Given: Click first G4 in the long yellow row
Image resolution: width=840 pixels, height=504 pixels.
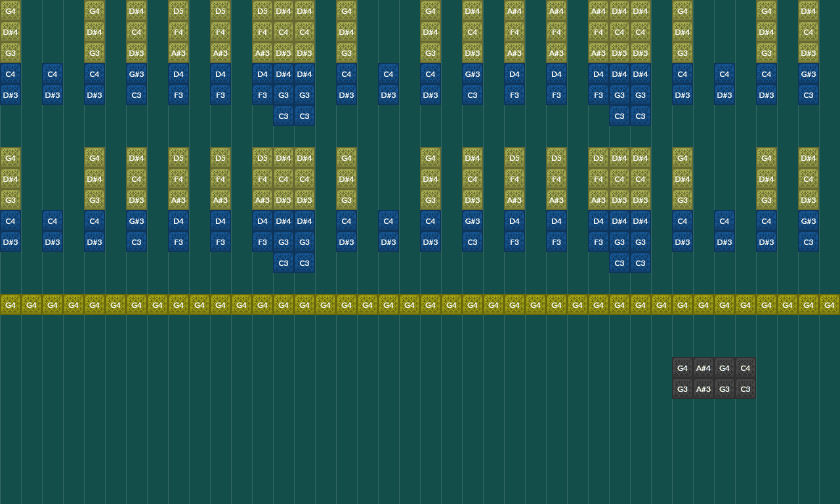Looking at the screenshot, I should pyautogui.click(x=10, y=305).
